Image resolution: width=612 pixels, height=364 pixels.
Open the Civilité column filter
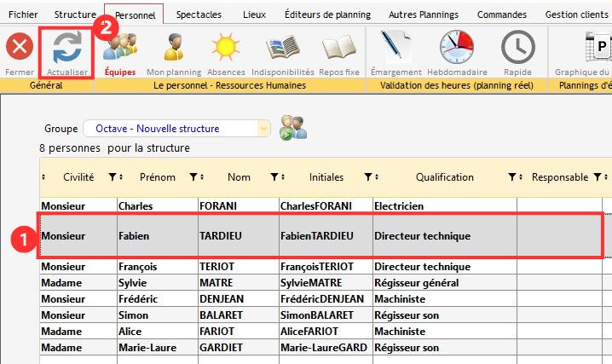pyautogui.click(x=113, y=177)
